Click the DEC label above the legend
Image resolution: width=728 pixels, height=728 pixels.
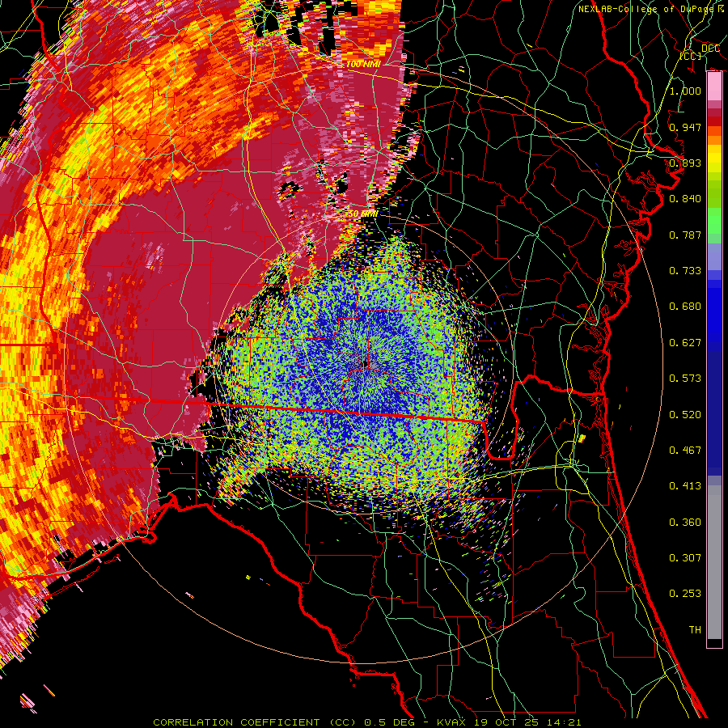click(x=710, y=49)
